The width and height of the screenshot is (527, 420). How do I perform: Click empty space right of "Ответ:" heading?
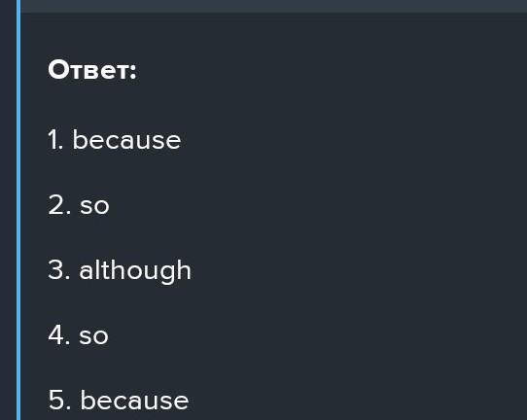click(x=330, y=70)
